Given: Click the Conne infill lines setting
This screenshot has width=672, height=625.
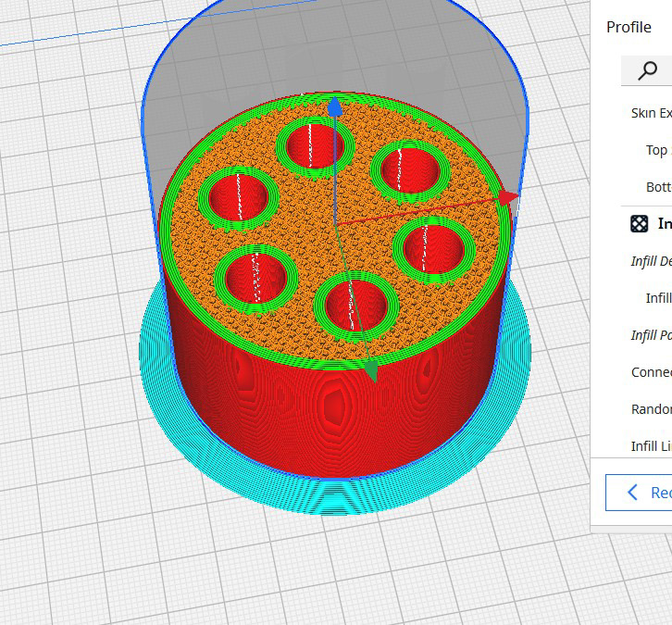Looking at the screenshot, I should tap(651, 372).
